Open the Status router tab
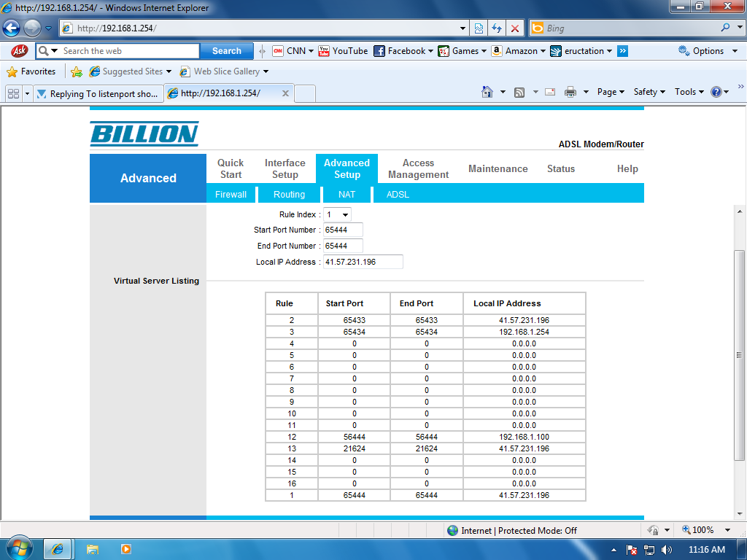 pos(561,168)
